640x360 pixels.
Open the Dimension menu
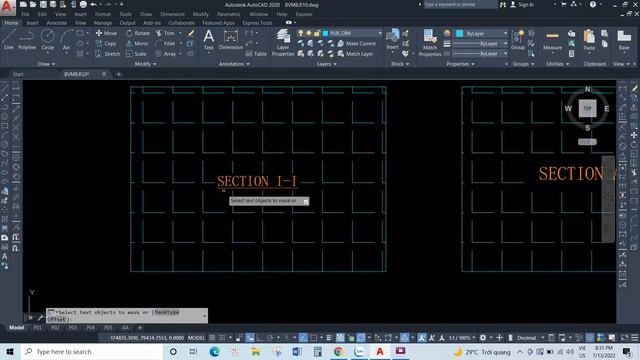(x=172, y=14)
